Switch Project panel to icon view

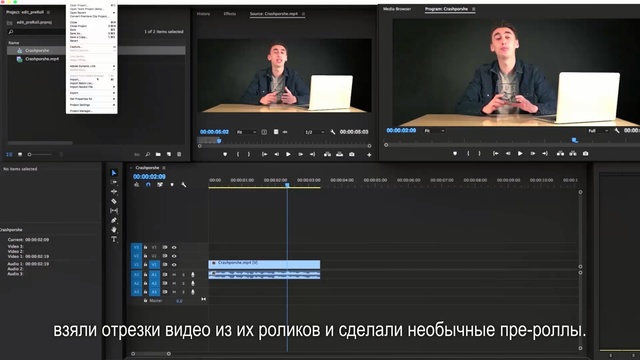click(x=20, y=155)
